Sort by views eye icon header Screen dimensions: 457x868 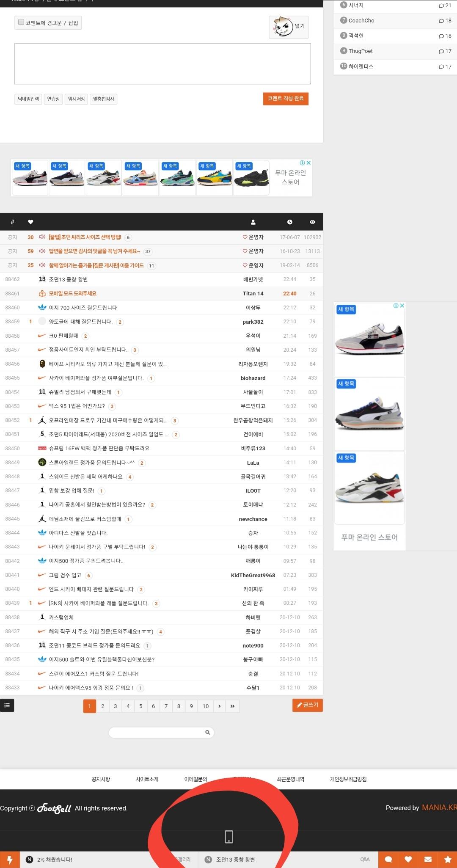(312, 222)
